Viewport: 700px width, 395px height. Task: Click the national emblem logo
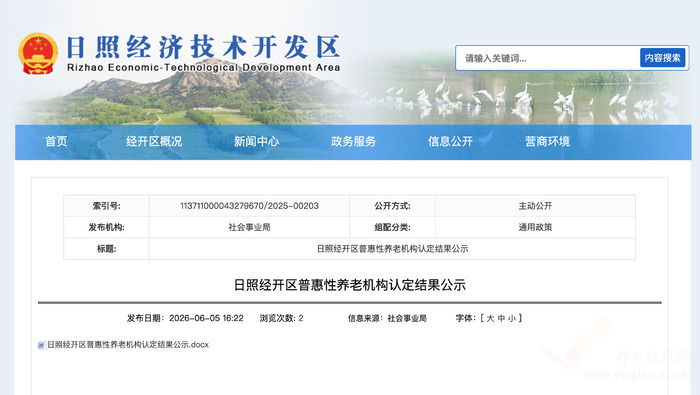tap(38, 54)
